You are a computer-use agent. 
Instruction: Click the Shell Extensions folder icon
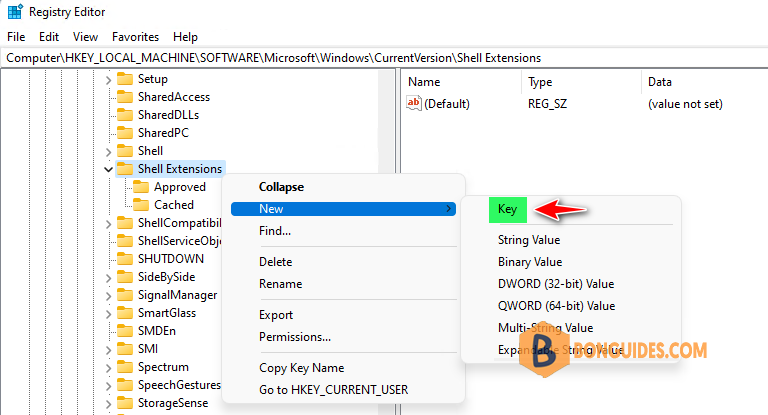(125, 169)
